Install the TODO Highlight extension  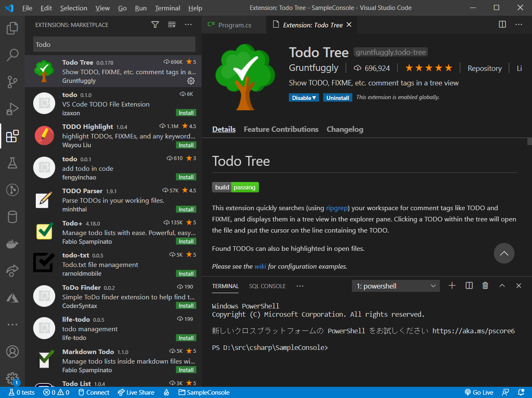pyautogui.click(x=186, y=145)
